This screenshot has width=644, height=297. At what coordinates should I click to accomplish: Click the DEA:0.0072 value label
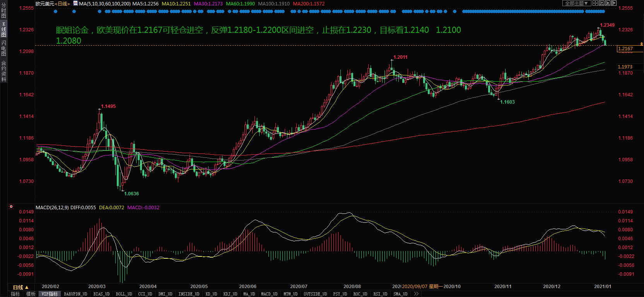[112, 208]
